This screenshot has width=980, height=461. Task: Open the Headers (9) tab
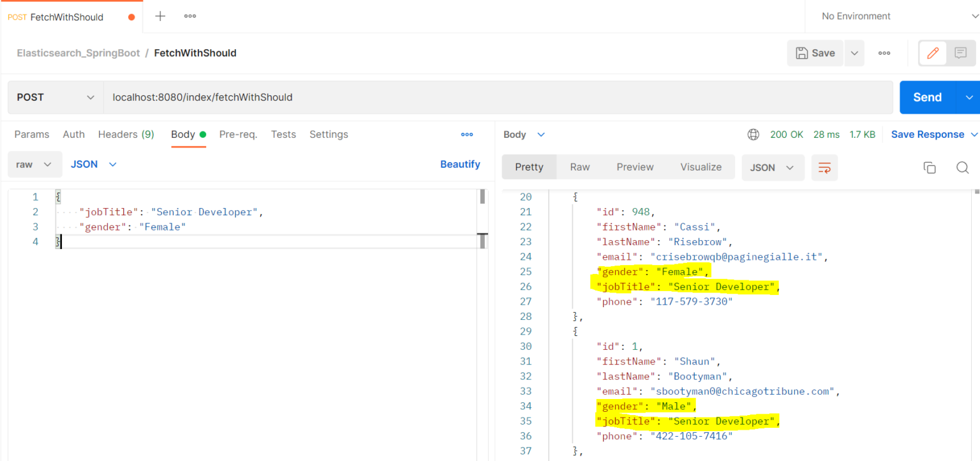tap(126, 134)
